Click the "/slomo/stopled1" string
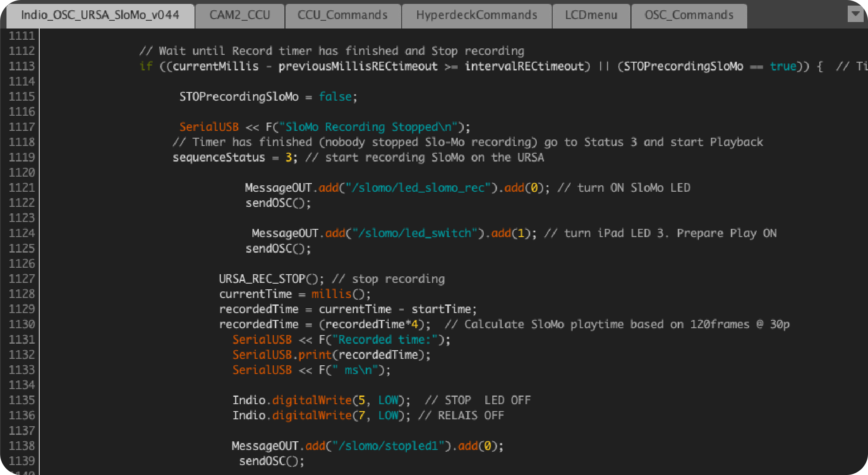The image size is (868, 475). [388, 446]
